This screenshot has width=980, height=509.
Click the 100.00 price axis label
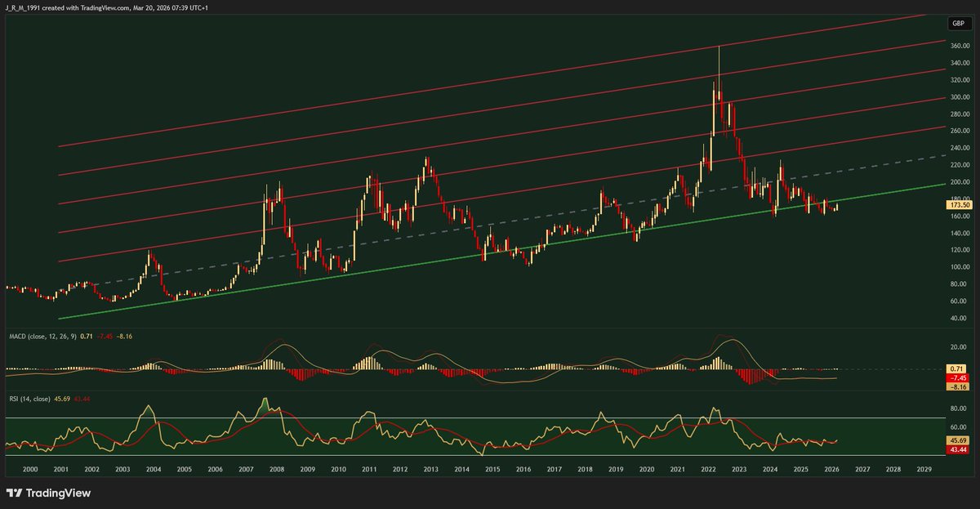(959, 267)
